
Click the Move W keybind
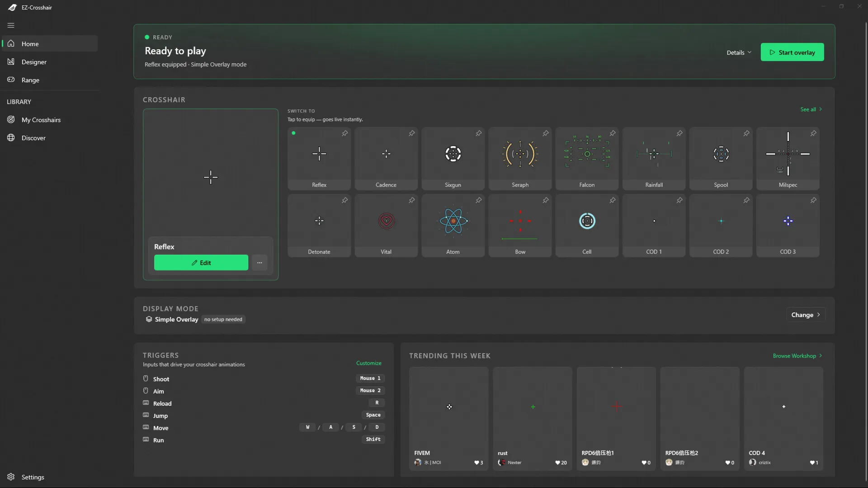click(307, 427)
